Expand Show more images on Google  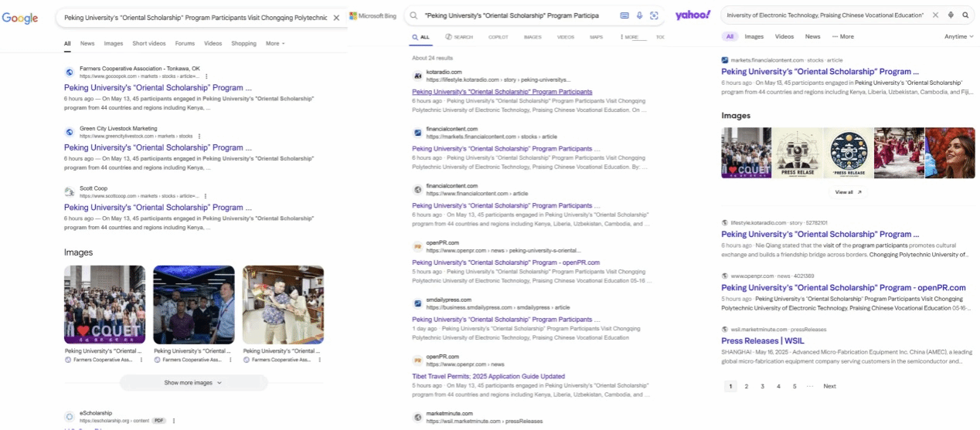[x=193, y=382]
